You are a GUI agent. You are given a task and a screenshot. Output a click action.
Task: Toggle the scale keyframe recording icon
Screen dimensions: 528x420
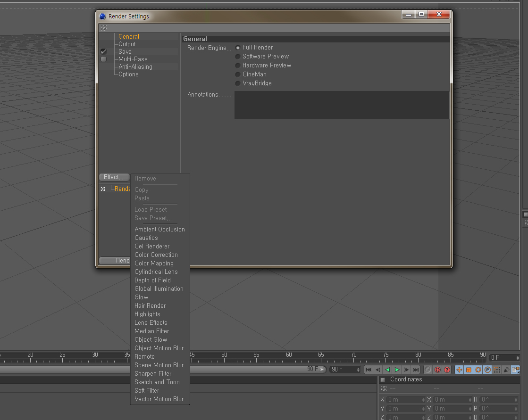(469, 370)
